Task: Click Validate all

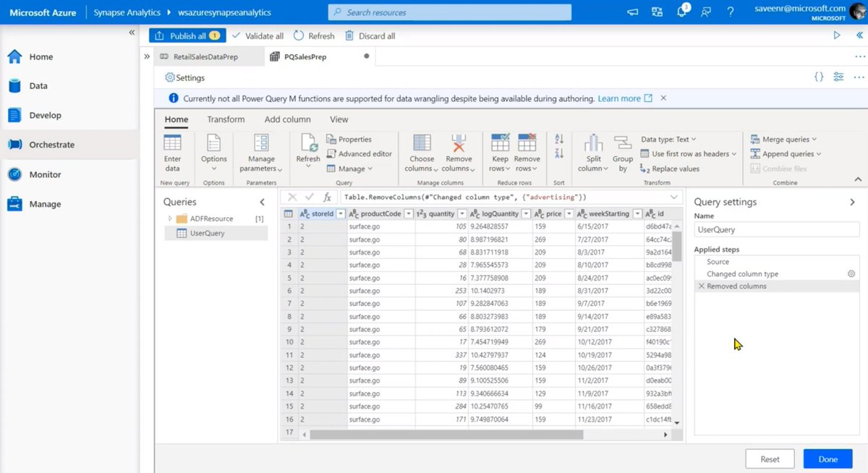Action: pos(258,35)
